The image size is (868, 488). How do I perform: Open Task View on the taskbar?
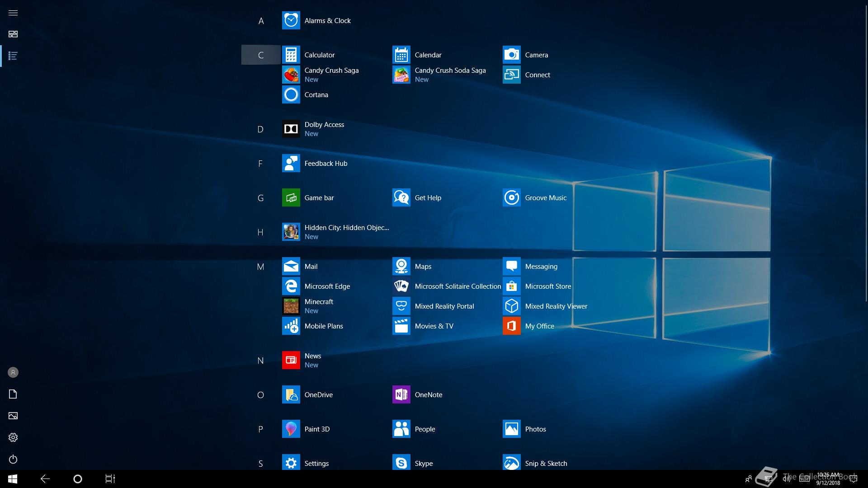coord(110,479)
